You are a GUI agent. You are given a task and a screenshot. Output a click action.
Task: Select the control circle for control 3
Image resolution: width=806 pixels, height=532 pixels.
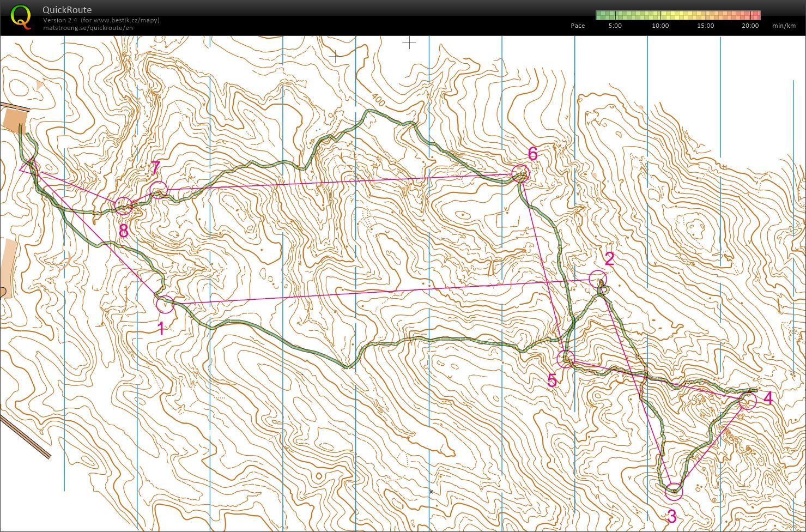click(x=674, y=492)
